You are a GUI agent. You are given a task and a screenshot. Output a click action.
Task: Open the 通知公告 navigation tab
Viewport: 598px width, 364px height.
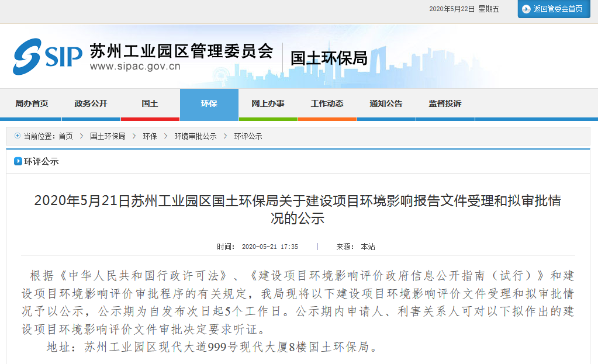[386, 104]
